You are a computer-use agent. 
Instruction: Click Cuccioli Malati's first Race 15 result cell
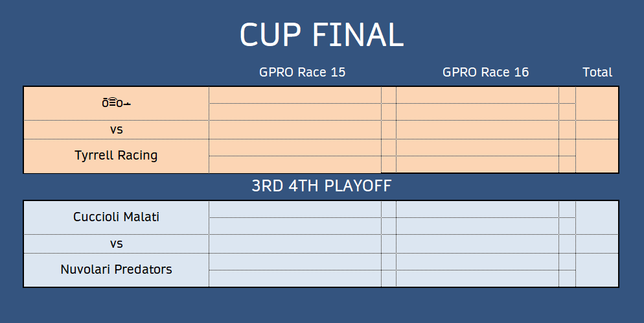click(295, 209)
